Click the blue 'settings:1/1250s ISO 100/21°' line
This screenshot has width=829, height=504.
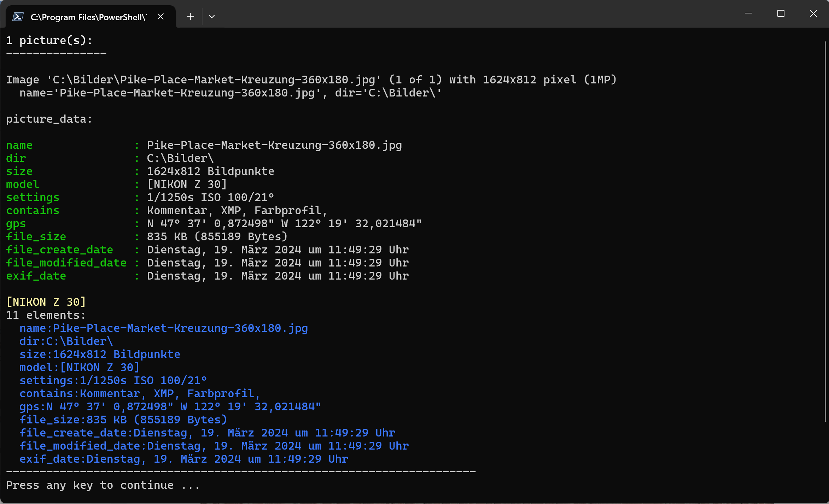pos(113,381)
